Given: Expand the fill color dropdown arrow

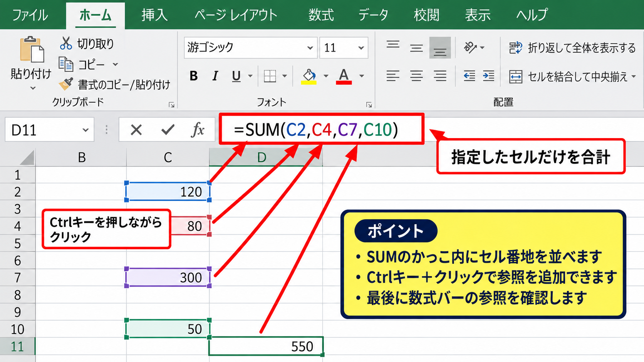Looking at the screenshot, I should [326, 76].
